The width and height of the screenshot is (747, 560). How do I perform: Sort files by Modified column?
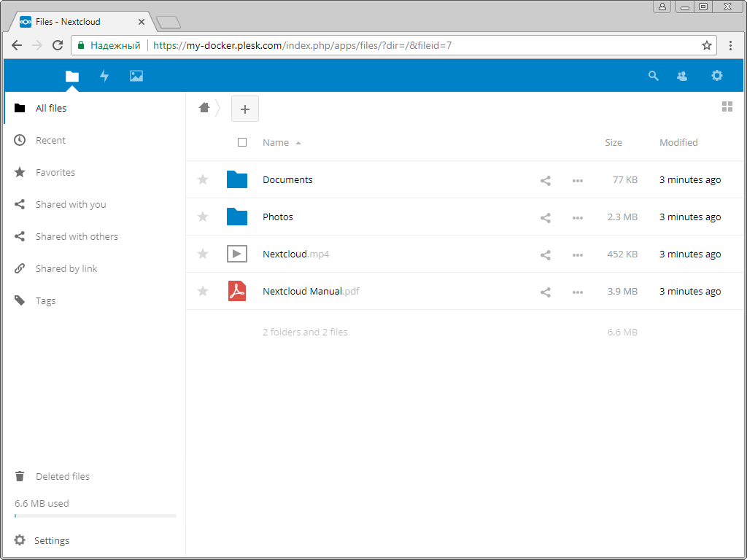point(678,142)
